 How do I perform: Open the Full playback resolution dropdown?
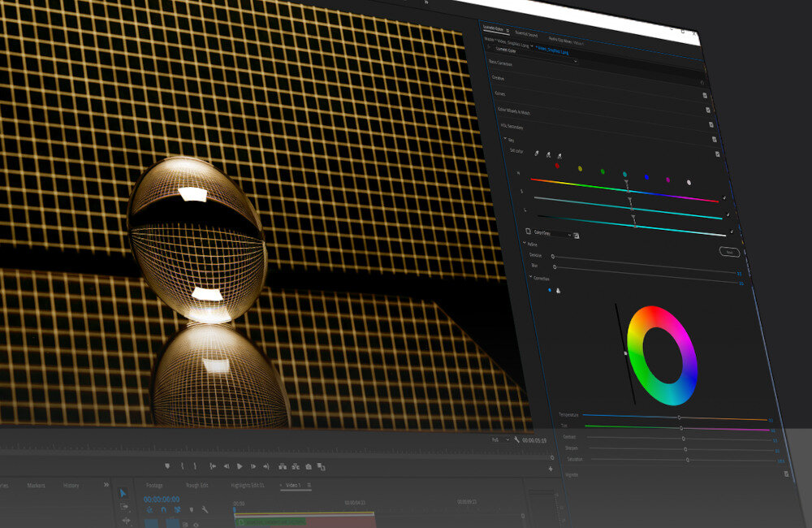tap(499, 440)
